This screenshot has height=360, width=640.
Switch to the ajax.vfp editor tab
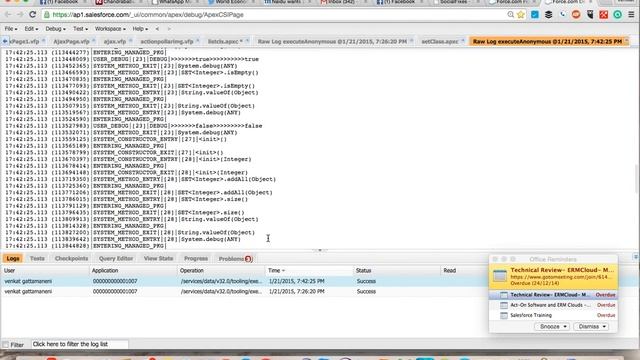pos(115,42)
